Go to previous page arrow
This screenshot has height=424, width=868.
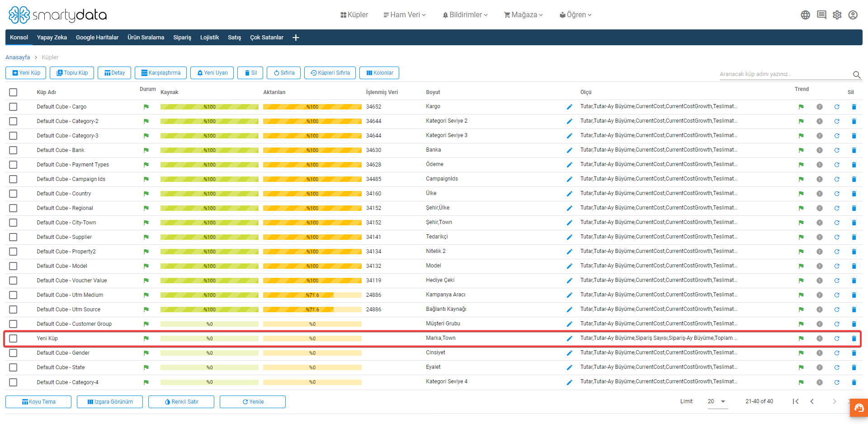pos(812,401)
